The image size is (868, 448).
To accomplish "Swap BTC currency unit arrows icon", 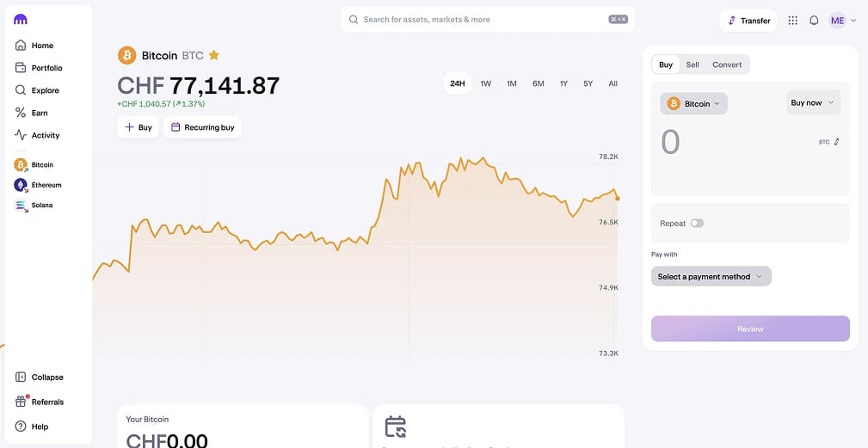I will (x=836, y=142).
